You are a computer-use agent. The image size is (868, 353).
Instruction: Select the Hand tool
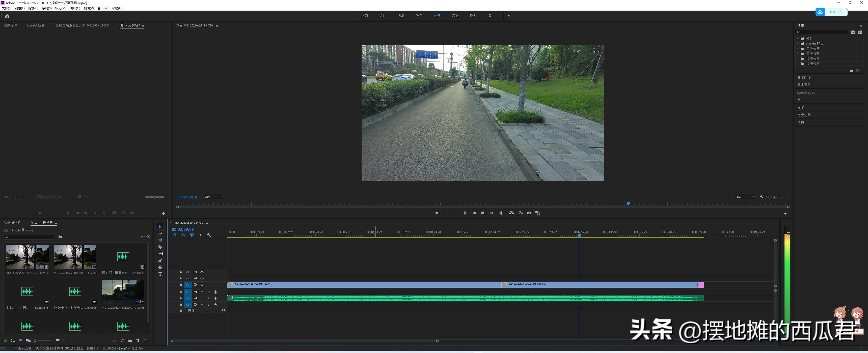tap(160, 268)
